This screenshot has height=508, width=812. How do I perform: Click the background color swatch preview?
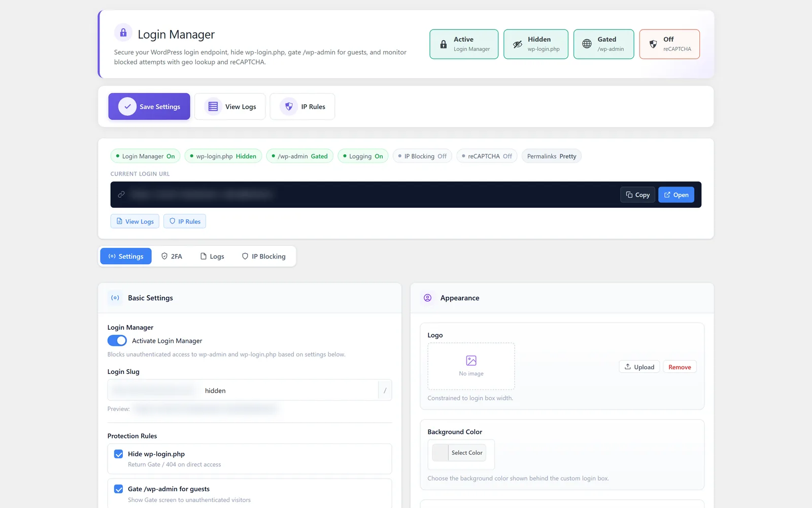440,453
